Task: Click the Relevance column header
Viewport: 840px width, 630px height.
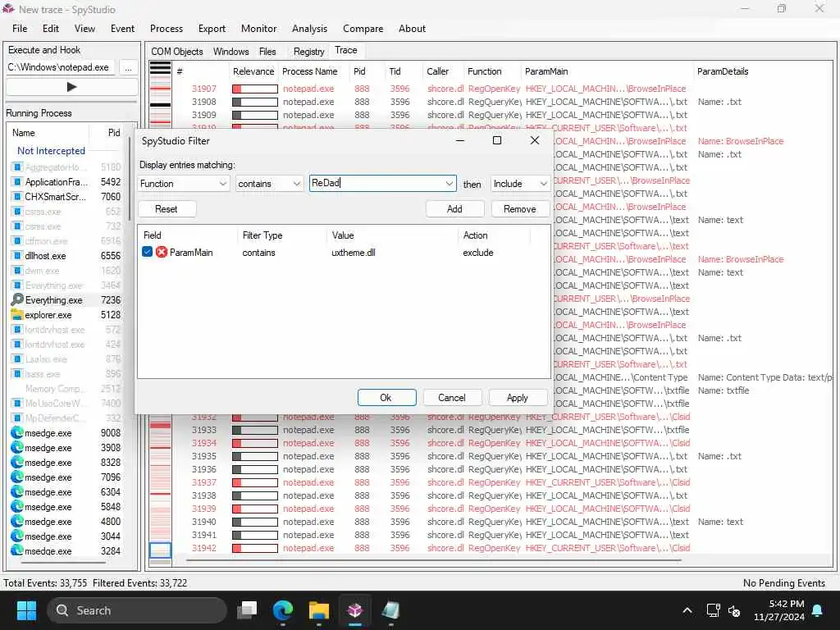Action: coord(253,71)
